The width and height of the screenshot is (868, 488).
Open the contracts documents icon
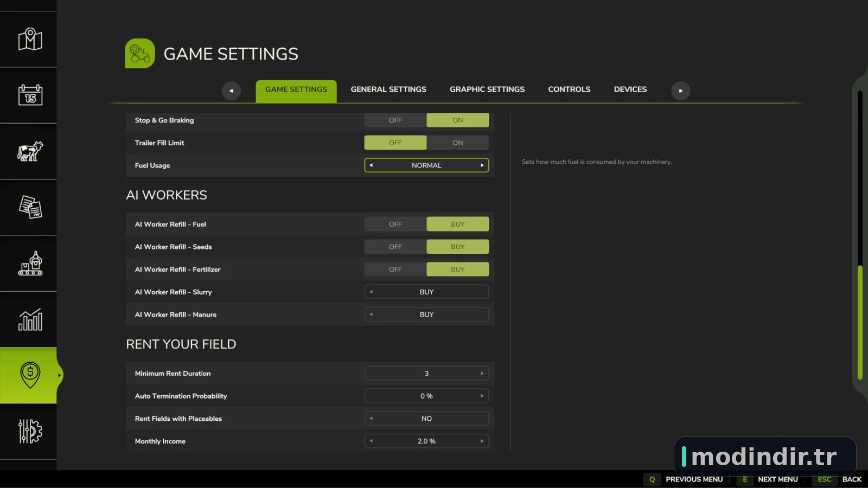30,207
